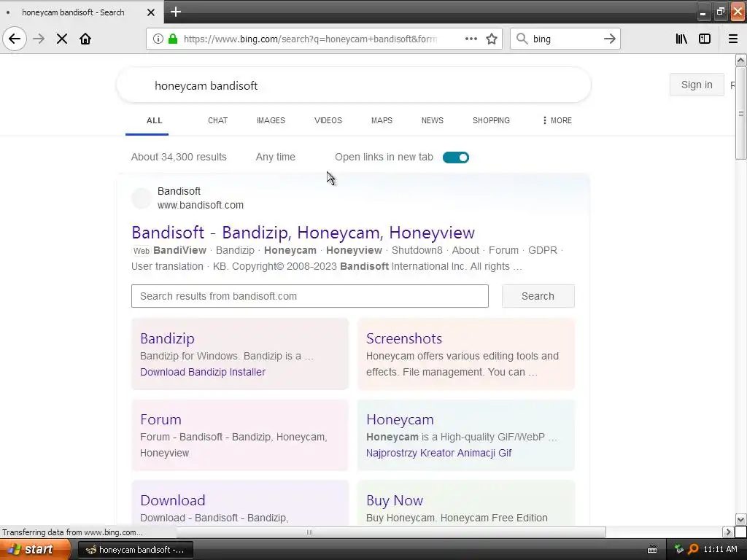Viewport: 747px width, 560px height.
Task: Open the Buy Now sitelink
Action: click(x=395, y=500)
